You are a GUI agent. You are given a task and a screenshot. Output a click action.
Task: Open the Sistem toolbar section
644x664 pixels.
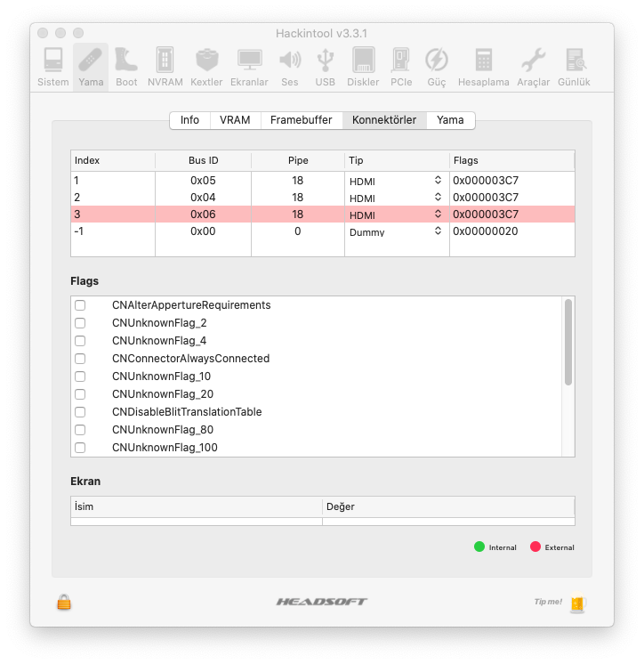click(x=53, y=67)
